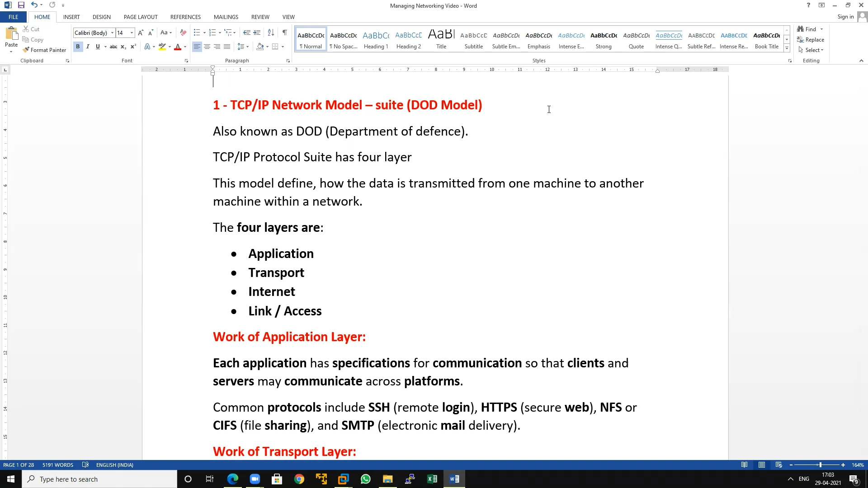Click the Increase Font Size icon
This screenshot has width=868, height=488.
141,33
